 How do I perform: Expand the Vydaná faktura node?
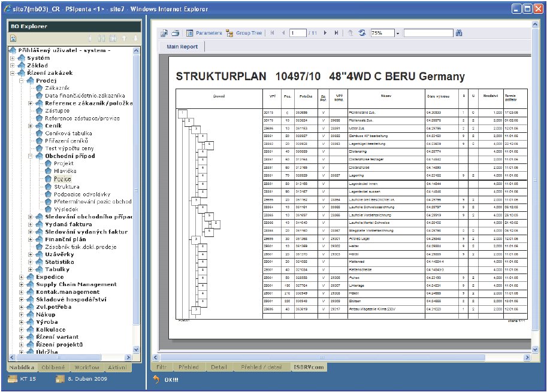point(31,224)
